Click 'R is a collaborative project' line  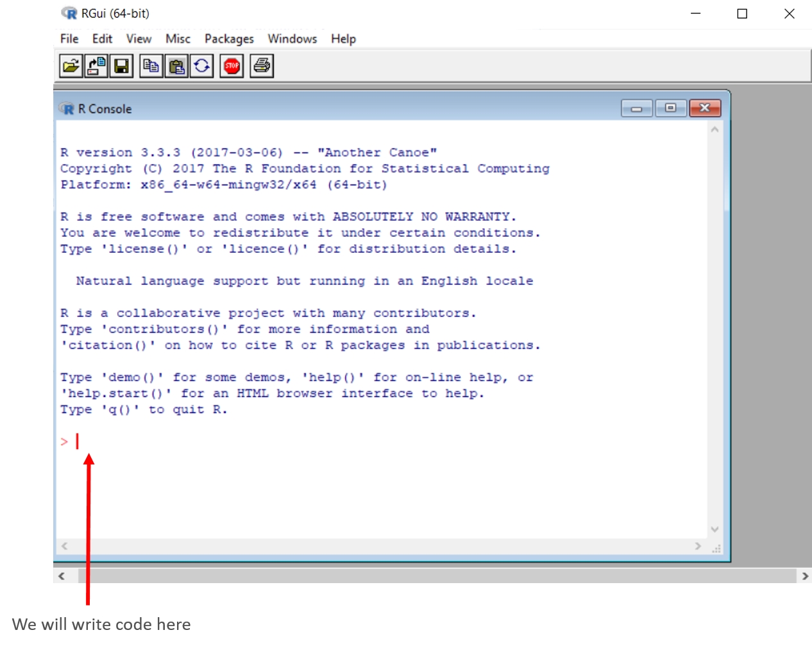(x=269, y=313)
